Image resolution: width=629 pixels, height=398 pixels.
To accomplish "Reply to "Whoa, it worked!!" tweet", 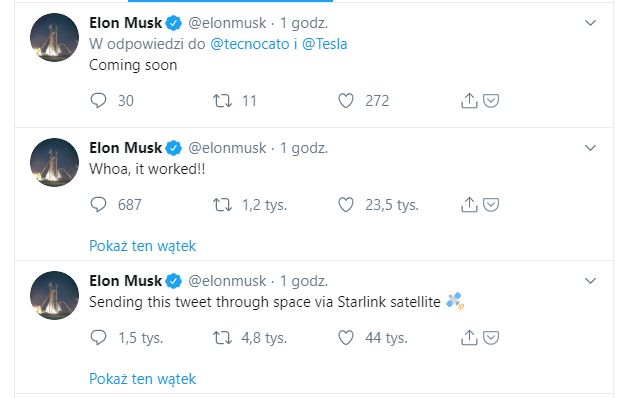I will [98, 205].
